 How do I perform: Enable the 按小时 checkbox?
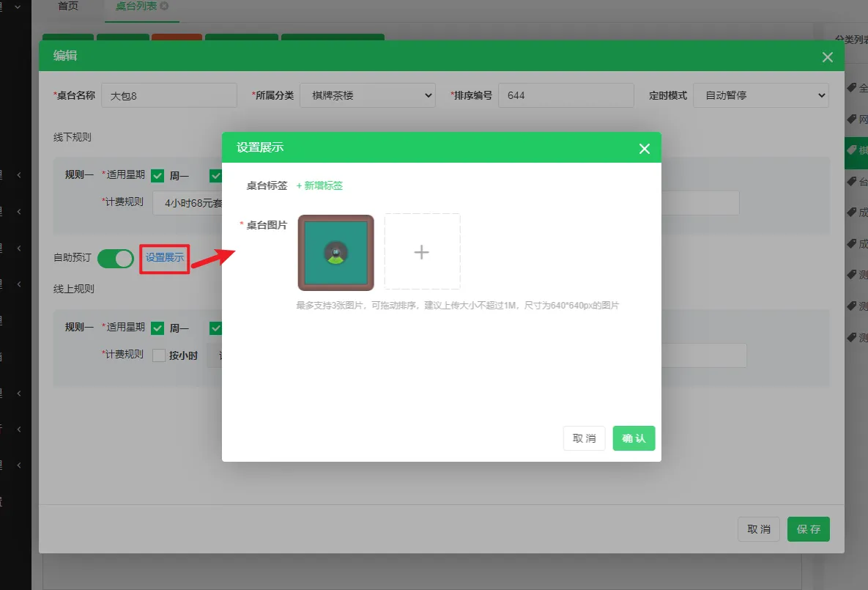click(159, 356)
